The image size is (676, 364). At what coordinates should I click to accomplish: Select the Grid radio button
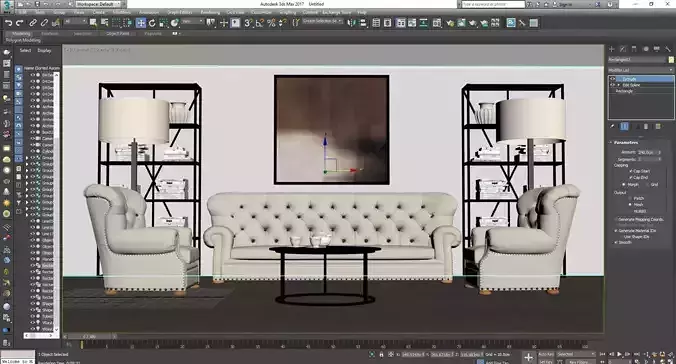point(647,184)
